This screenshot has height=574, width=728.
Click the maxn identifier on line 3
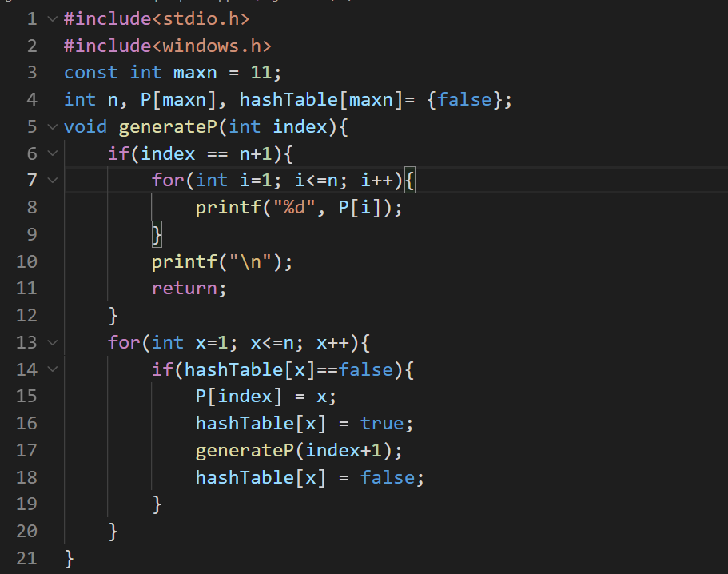[195, 73]
